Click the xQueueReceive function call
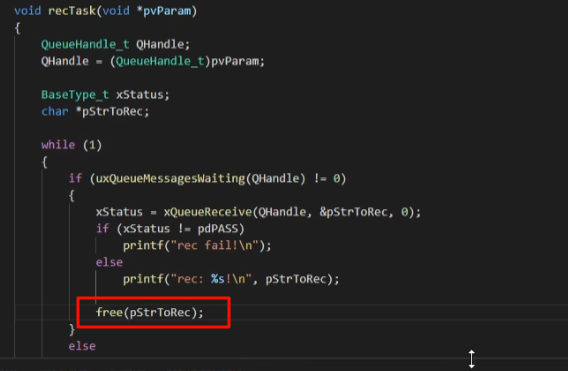 208,212
